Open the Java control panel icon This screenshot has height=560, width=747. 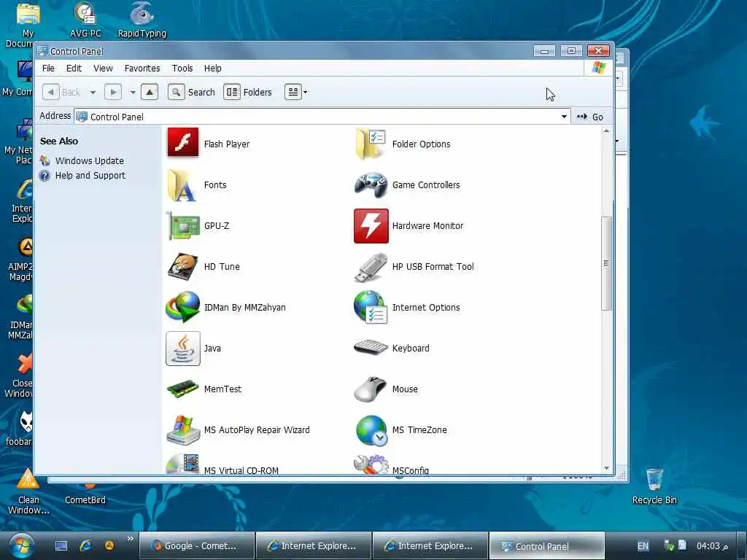(183, 349)
